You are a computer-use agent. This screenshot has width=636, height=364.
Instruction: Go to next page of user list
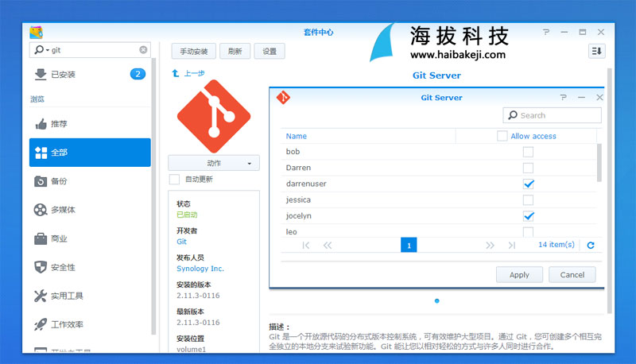(490, 246)
